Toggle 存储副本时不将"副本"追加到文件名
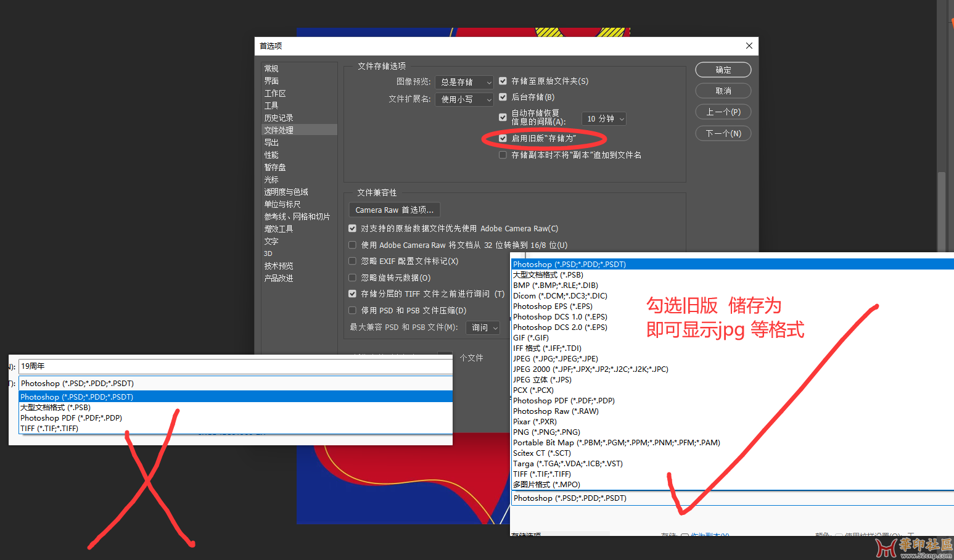This screenshot has height=560, width=954. pos(503,154)
